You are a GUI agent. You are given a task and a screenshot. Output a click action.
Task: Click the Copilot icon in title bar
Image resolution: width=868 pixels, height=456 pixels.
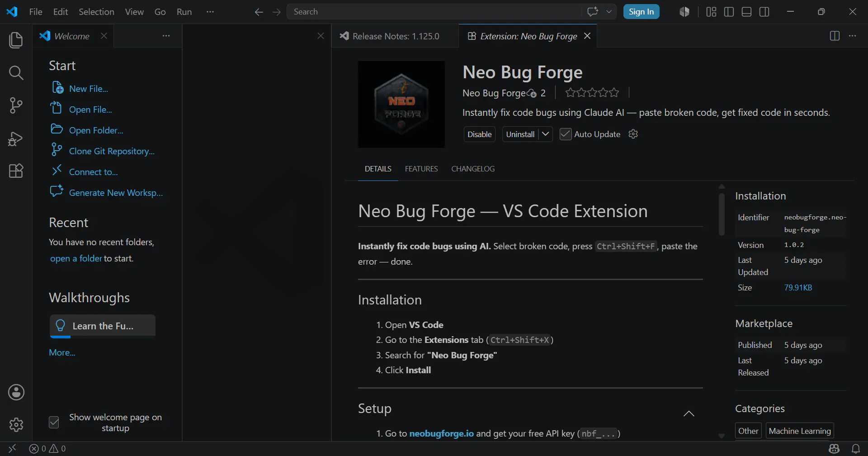click(684, 12)
